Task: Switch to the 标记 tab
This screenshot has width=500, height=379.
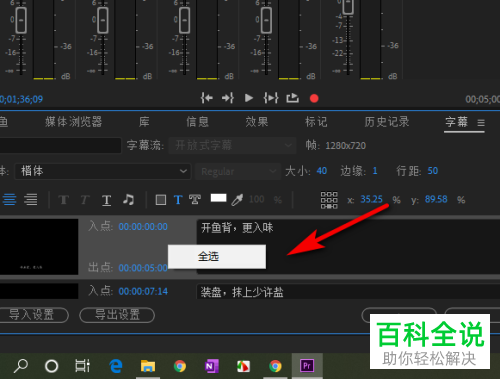Action: pyautogui.click(x=316, y=122)
